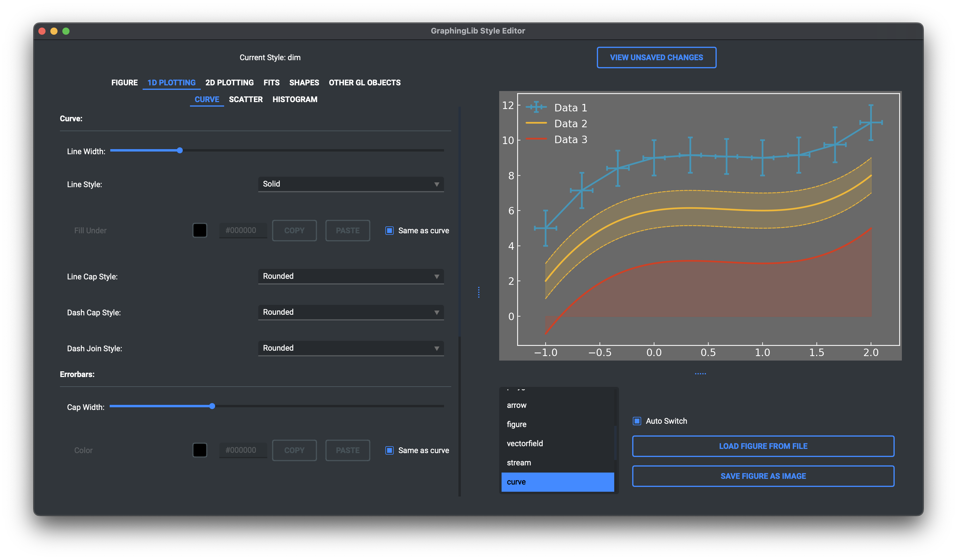Screen dimensions: 957x560
Task: Click the green zoom window button
Action: pyautogui.click(x=66, y=31)
